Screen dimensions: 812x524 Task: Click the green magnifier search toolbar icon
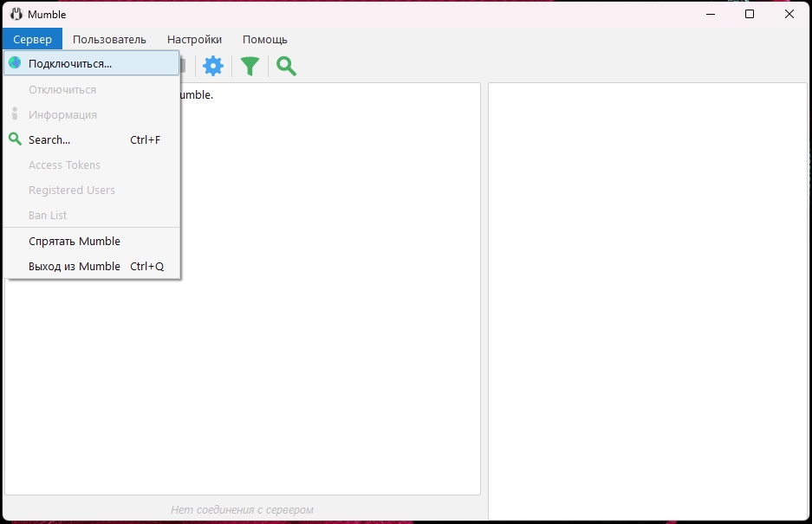[x=286, y=67]
